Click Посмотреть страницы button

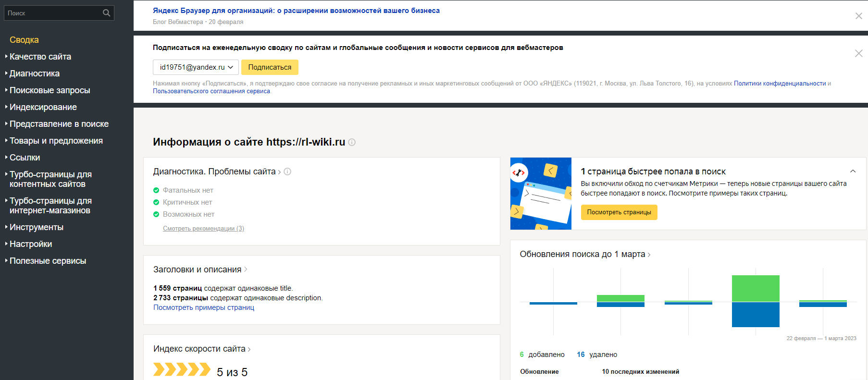pos(619,212)
